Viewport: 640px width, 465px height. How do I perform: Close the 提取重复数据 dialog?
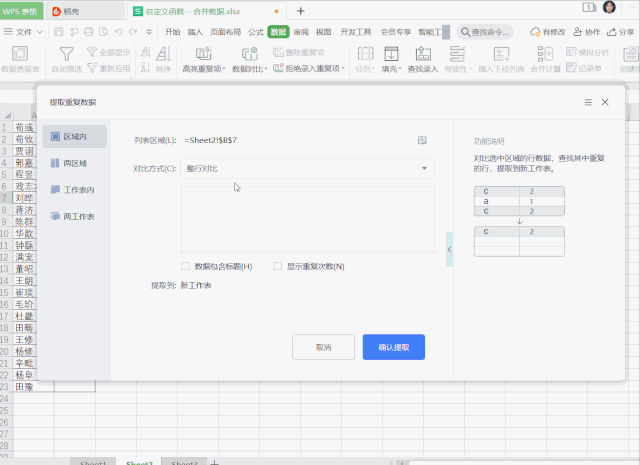tap(606, 102)
